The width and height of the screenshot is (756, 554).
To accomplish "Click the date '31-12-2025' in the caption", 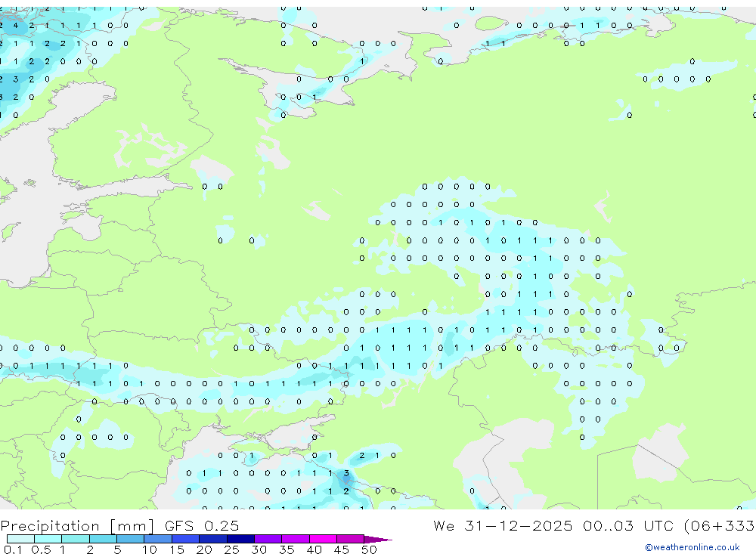I will tap(519, 525).
